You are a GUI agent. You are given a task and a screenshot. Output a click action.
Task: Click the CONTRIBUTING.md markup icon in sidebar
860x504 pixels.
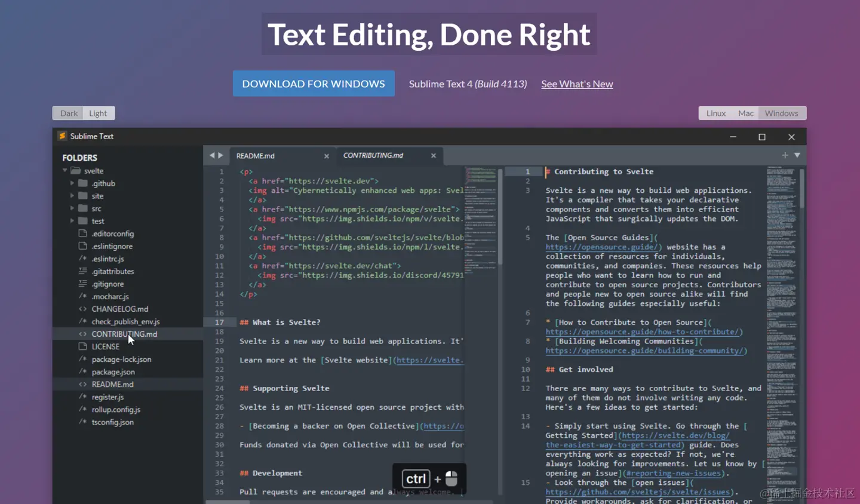(83, 334)
